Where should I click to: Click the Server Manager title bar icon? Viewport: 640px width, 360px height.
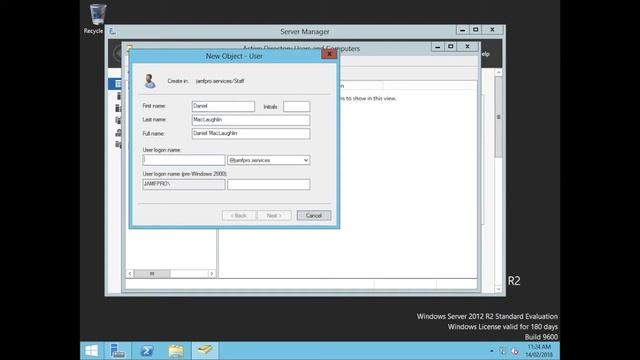(113, 31)
